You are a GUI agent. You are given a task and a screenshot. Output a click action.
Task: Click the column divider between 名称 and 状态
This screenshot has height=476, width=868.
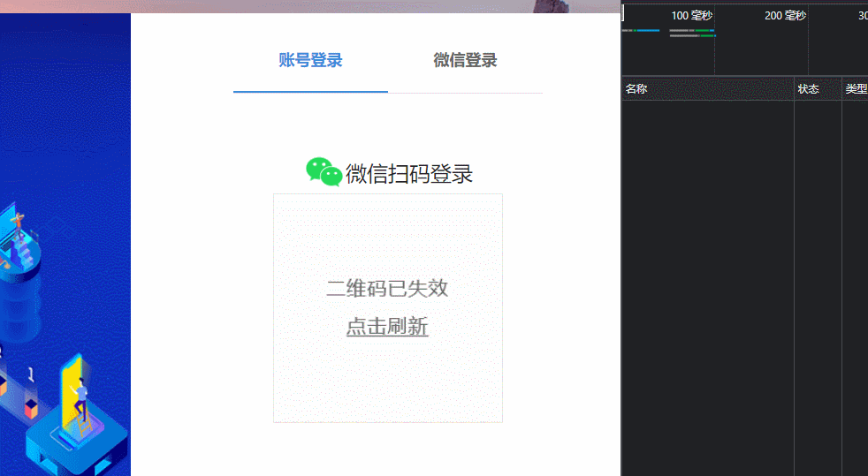pyautogui.click(x=795, y=89)
